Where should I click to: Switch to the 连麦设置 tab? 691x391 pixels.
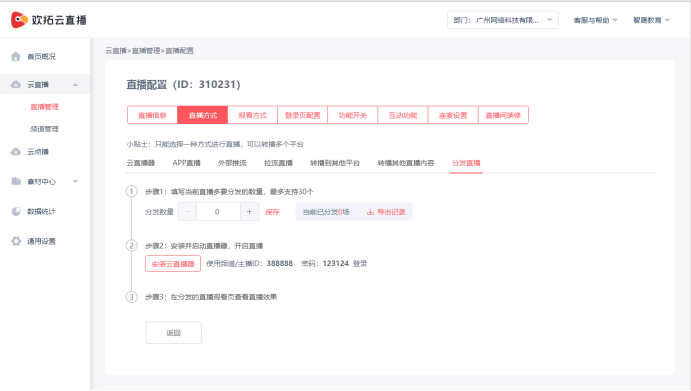[x=453, y=115]
